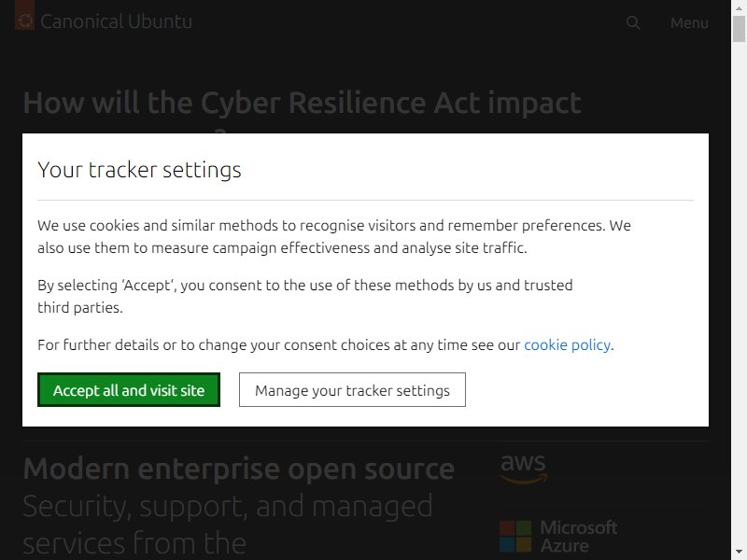Select the 'Your tracker settings' dialog title
The image size is (747, 560).
point(139,170)
